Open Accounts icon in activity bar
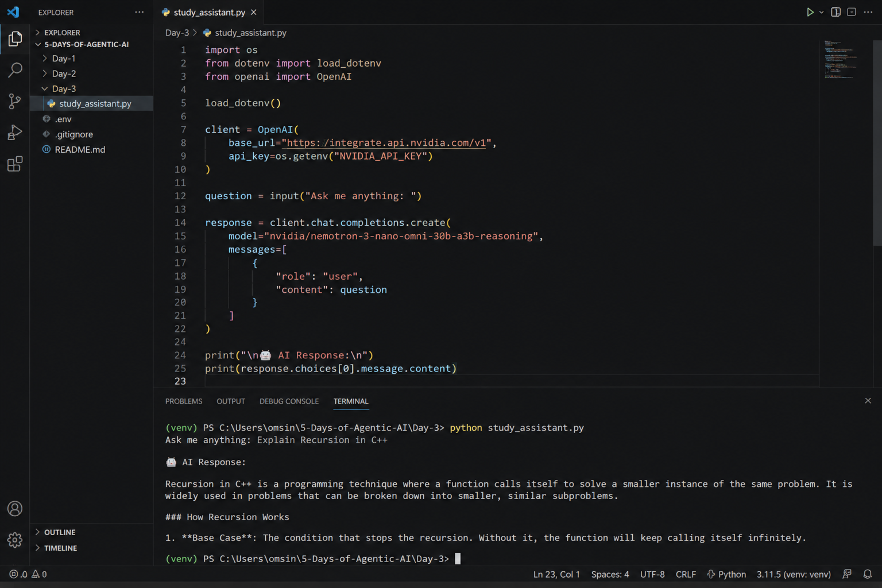This screenshot has height=588, width=882. (x=15, y=509)
